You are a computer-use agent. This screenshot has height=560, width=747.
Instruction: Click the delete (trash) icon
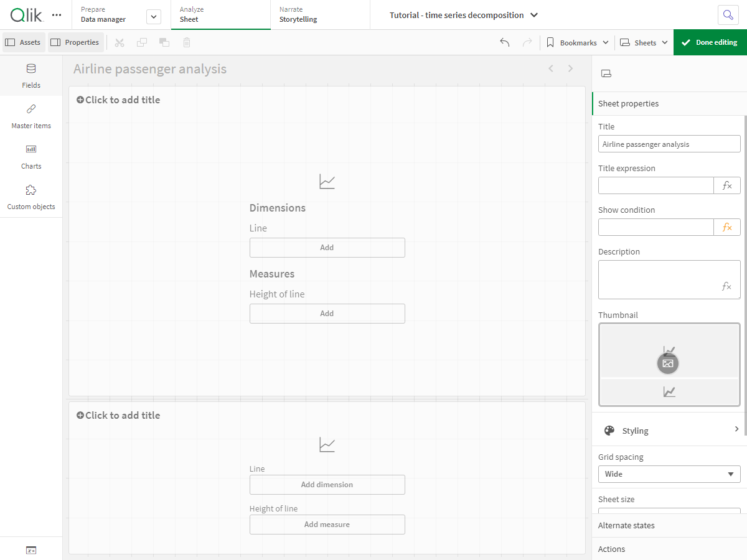pos(186,42)
